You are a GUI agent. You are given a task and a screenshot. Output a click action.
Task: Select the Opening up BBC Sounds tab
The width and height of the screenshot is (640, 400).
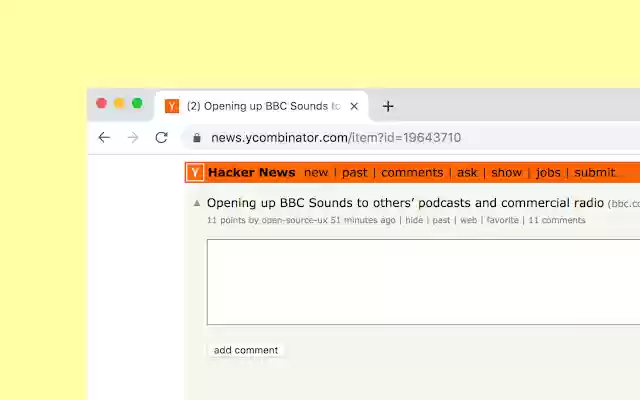(261, 106)
